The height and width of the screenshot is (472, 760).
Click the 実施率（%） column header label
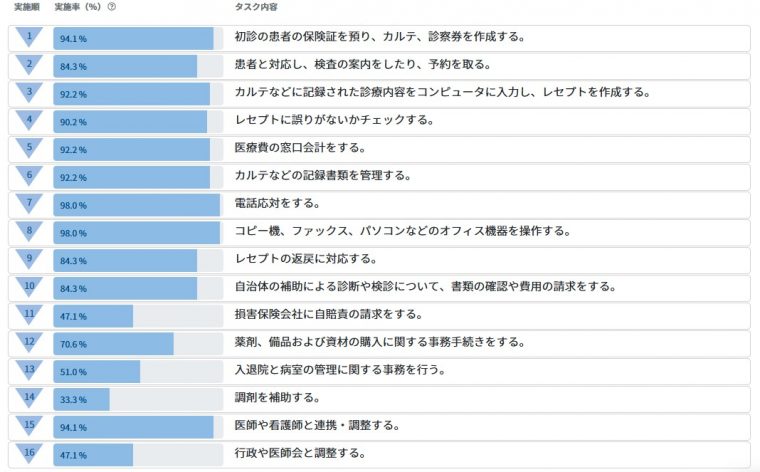point(78,7)
